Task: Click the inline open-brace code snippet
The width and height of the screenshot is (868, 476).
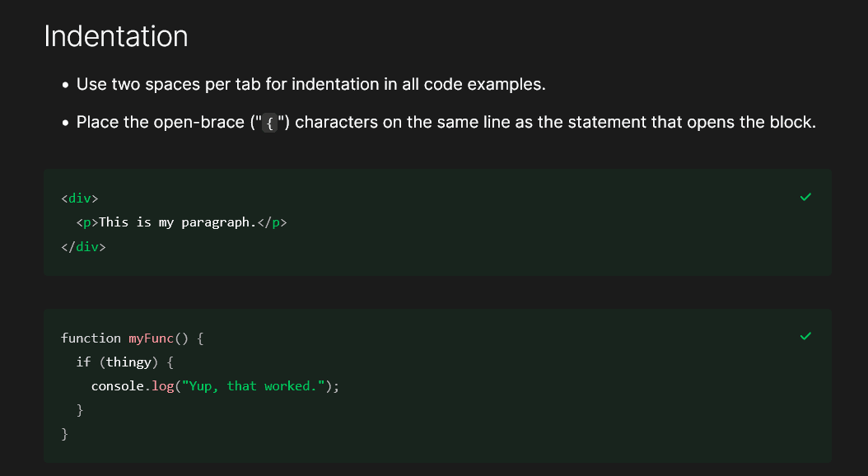Action: point(270,124)
